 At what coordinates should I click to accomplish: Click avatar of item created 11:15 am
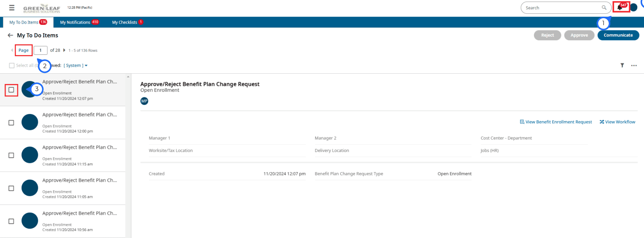(x=30, y=155)
